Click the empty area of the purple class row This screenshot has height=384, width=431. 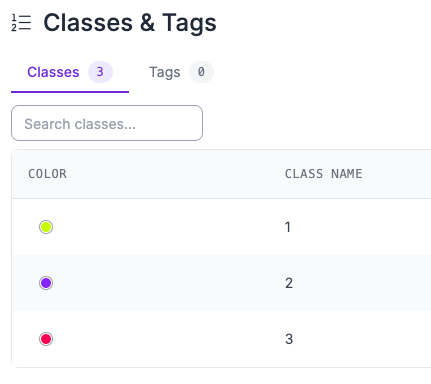tap(167, 283)
